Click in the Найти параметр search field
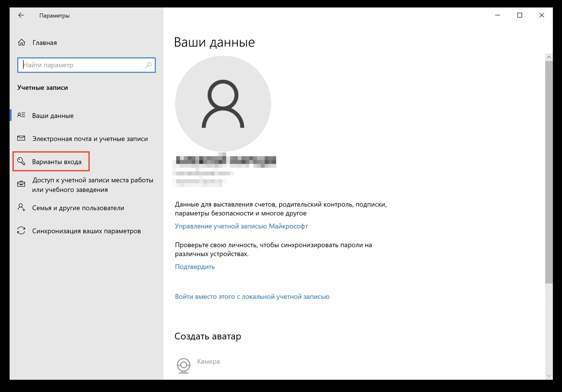 click(x=82, y=65)
